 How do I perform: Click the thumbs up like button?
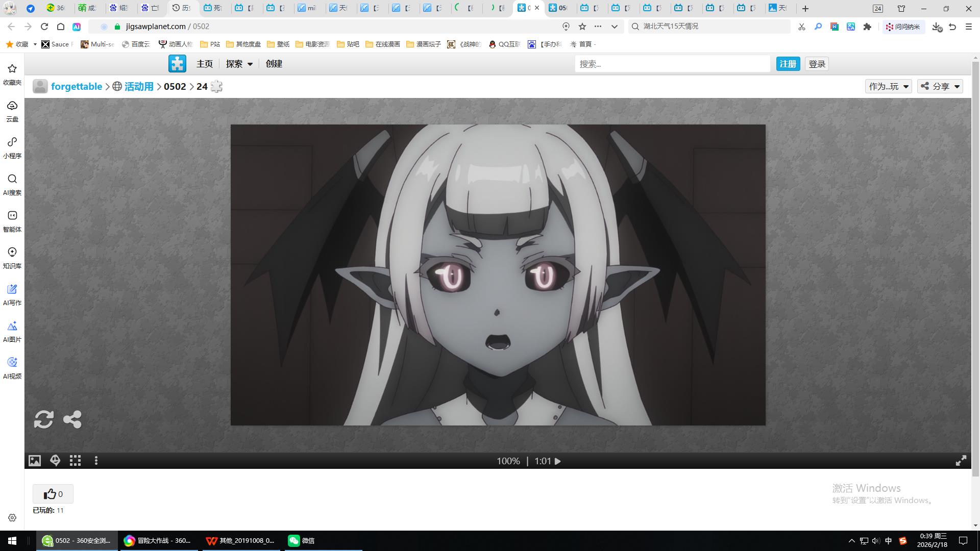(53, 494)
